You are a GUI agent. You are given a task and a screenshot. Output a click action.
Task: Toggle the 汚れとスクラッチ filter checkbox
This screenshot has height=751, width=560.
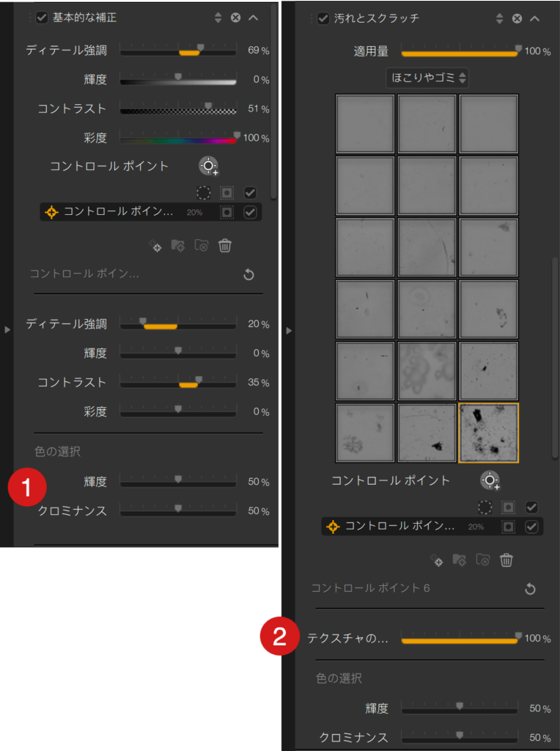323,18
